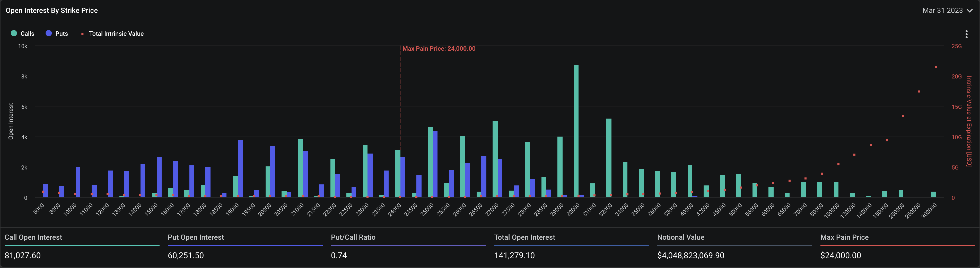Open the three-dot chart options menu
Image resolution: width=980 pixels, height=268 pixels.
(x=966, y=34)
